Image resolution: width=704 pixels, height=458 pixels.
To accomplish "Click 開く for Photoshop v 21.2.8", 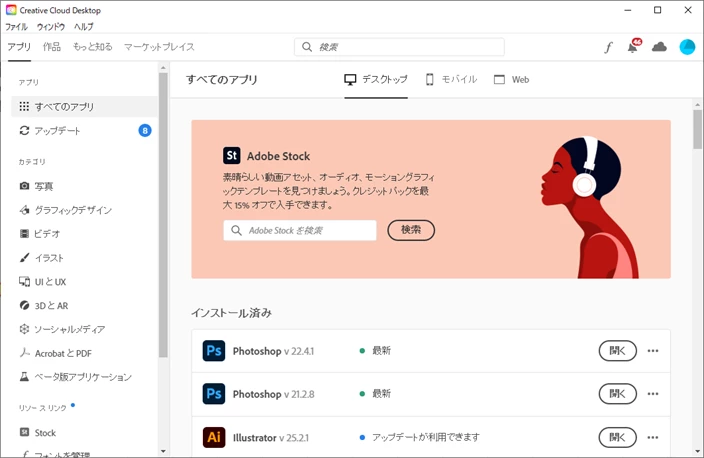I will tap(617, 394).
